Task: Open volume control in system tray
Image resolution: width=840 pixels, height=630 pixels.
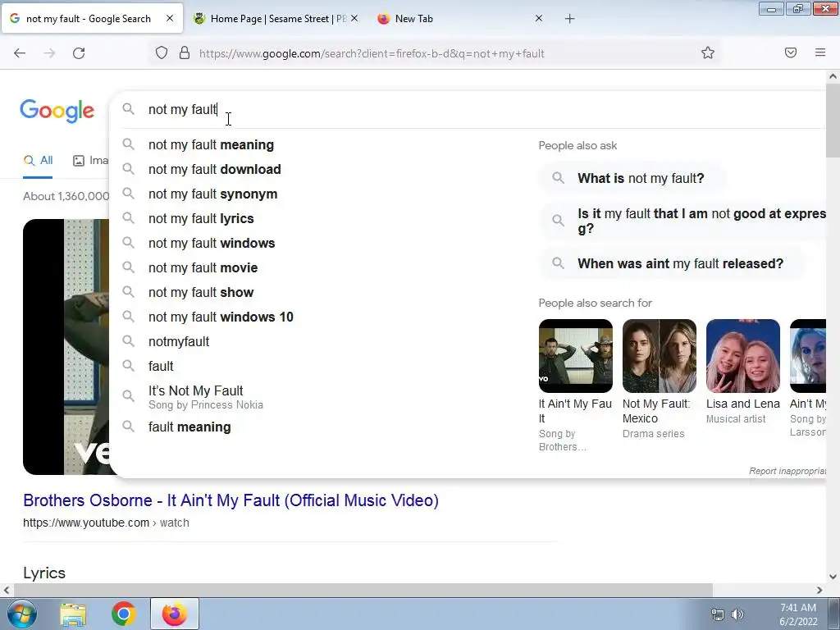Action: pos(737,614)
